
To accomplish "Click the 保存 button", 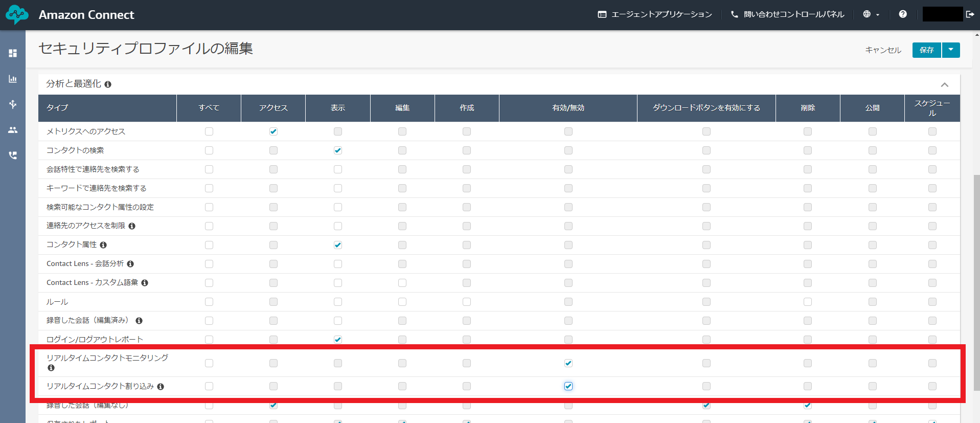I will [x=926, y=50].
